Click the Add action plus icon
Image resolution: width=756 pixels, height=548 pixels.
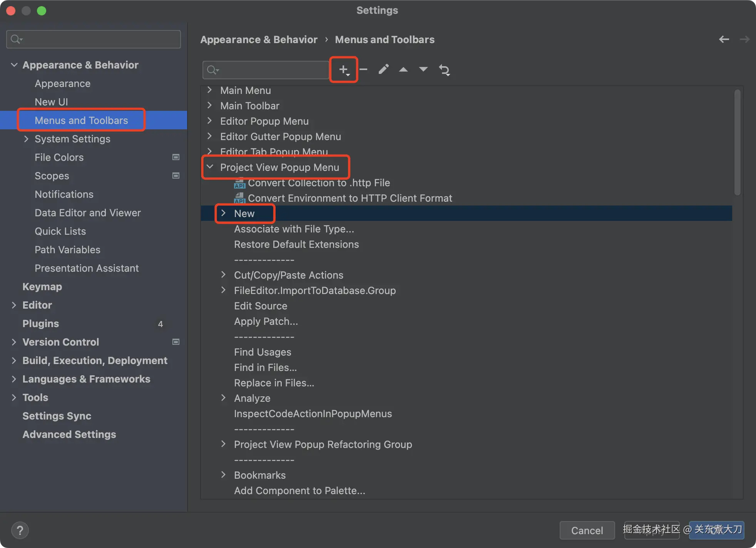click(343, 70)
